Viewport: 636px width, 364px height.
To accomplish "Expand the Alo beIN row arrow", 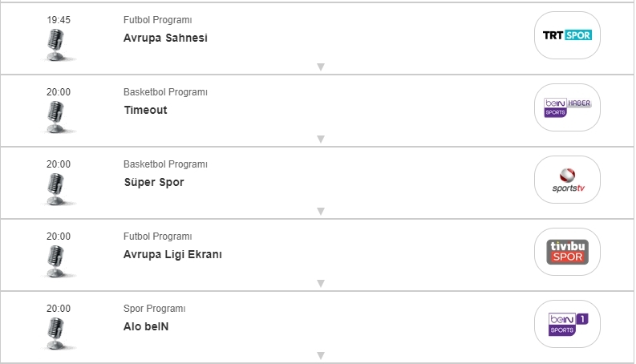I will 320,355.
